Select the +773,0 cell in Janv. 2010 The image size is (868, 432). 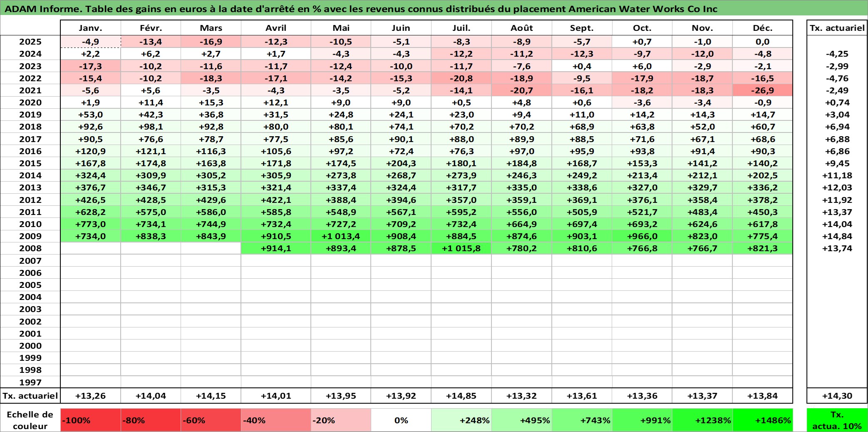tap(91, 224)
